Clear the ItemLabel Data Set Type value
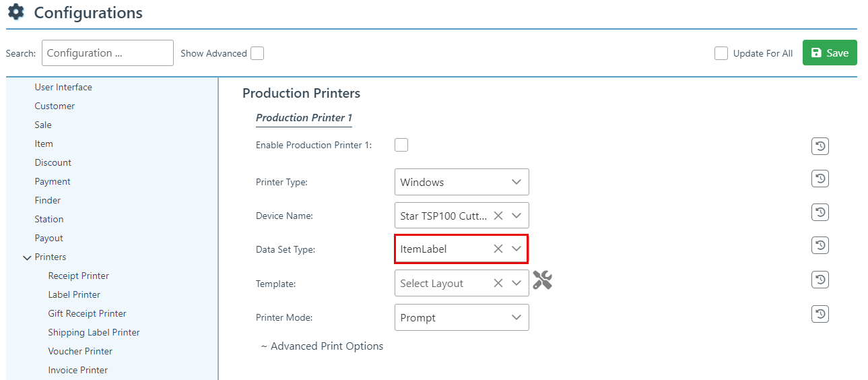 (498, 249)
